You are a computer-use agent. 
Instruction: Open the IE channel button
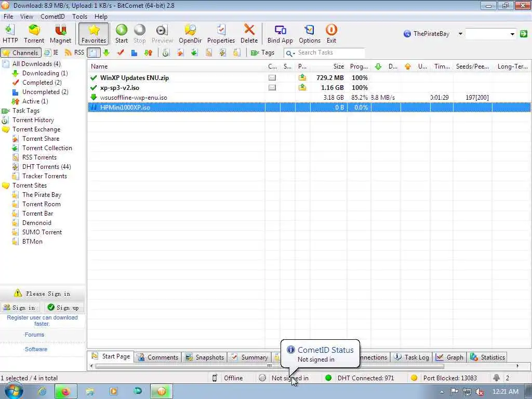click(51, 52)
